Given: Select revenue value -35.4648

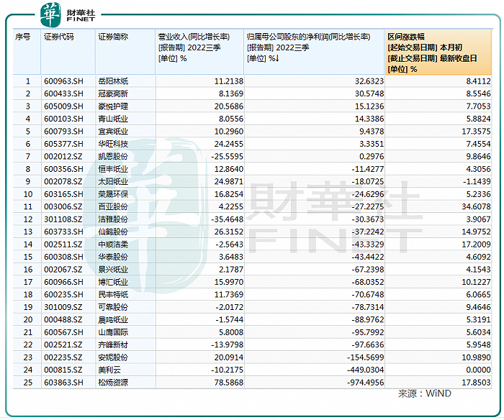Looking at the screenshot, I should 228,219.
